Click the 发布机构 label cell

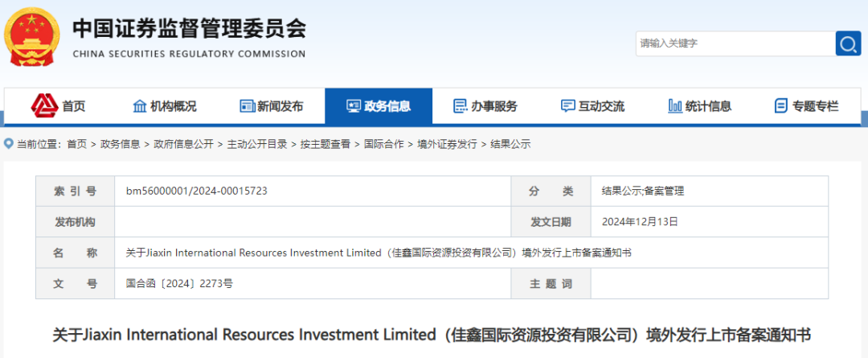tap(76, 222)
